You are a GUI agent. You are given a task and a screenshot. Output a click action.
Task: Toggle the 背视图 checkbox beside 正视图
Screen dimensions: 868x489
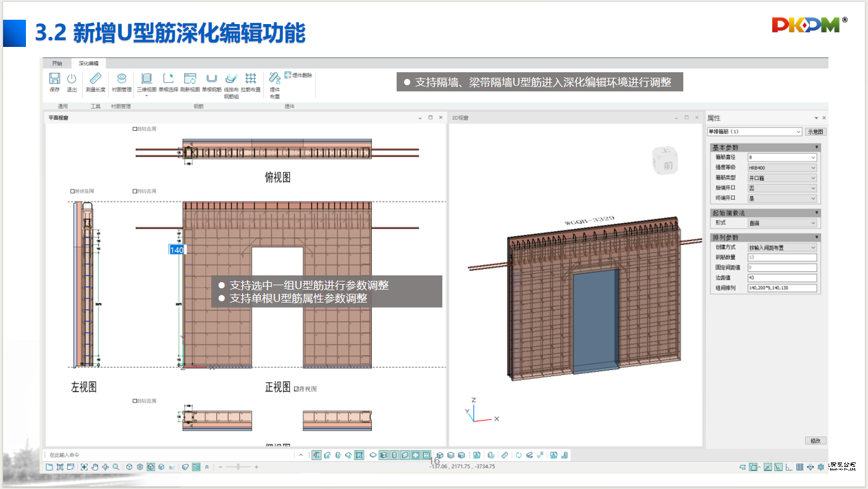[297, 389]
